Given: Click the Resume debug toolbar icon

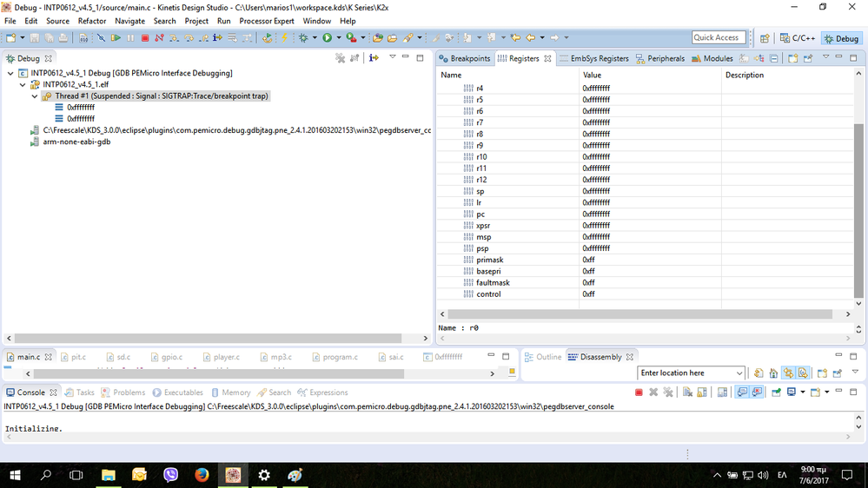Looking at the screenshot, I should pos(116,37).
